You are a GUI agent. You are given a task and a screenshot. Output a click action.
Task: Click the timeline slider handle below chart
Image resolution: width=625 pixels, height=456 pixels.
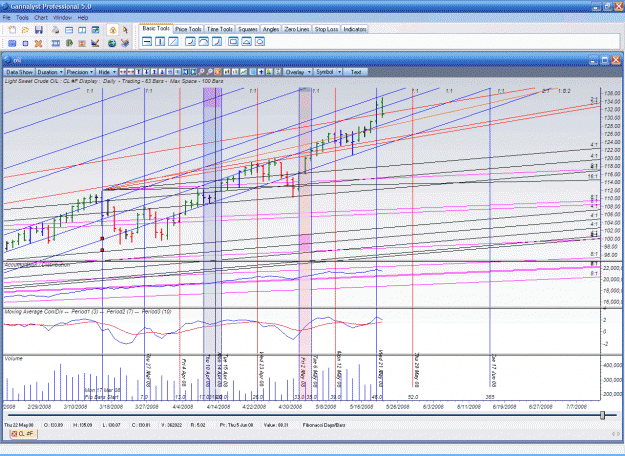pyautogui.click(x=602, y=415)
